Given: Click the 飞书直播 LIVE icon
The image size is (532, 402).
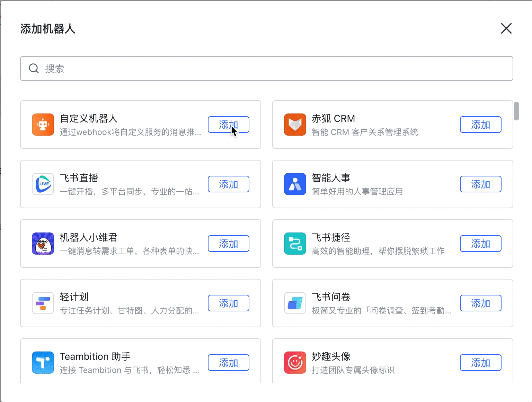Looking at the screenshot, I should [x=43, y=184].
